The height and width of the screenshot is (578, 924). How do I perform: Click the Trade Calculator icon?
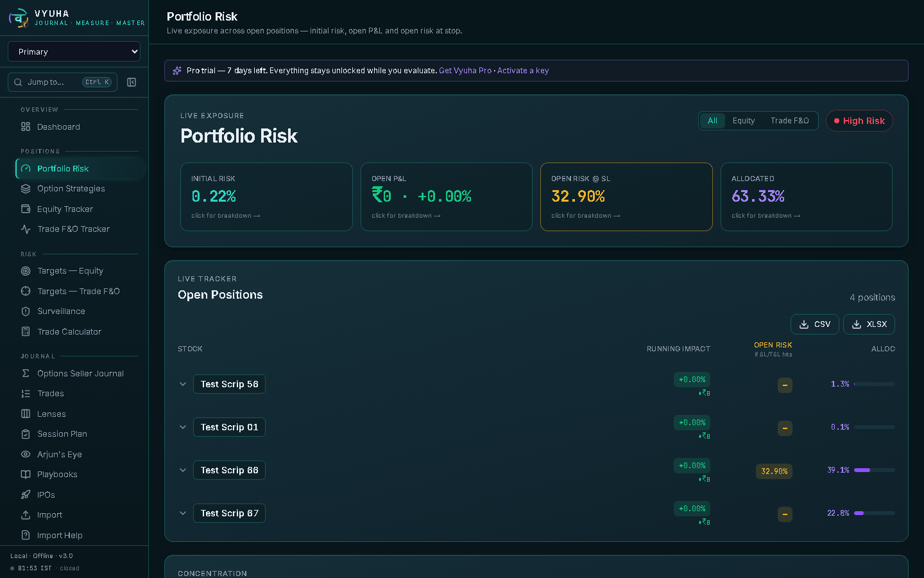[26, 331]
